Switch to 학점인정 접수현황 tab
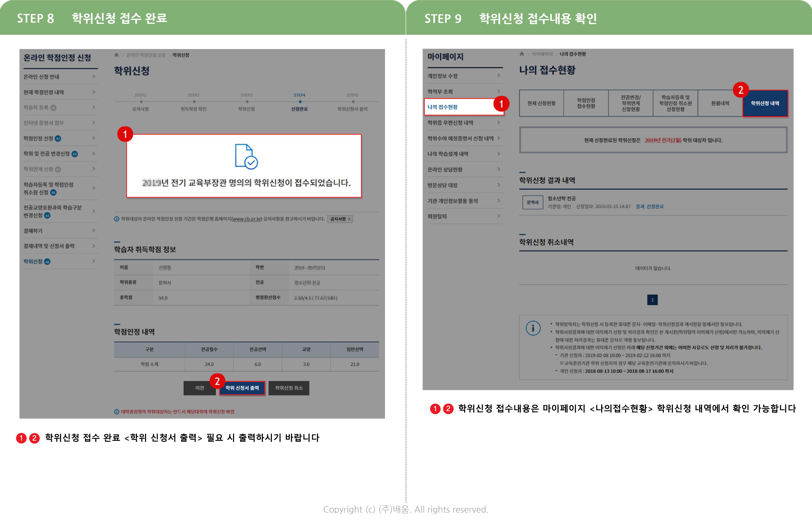The height and width of the screenshot is (520, 812). click(x=586, y=103)
